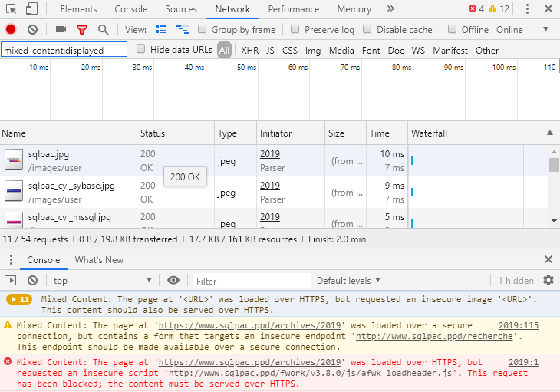Filter requests by Img

pyautogui.click(x=313, y=51)
